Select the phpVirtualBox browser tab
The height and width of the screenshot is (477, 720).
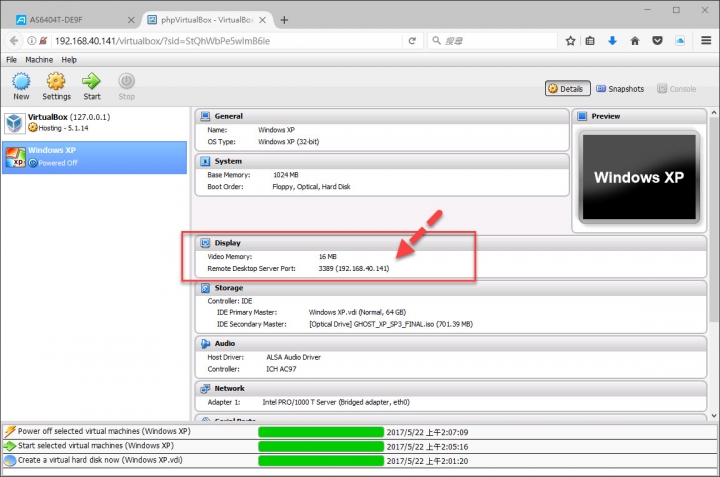tap(207, 20)
